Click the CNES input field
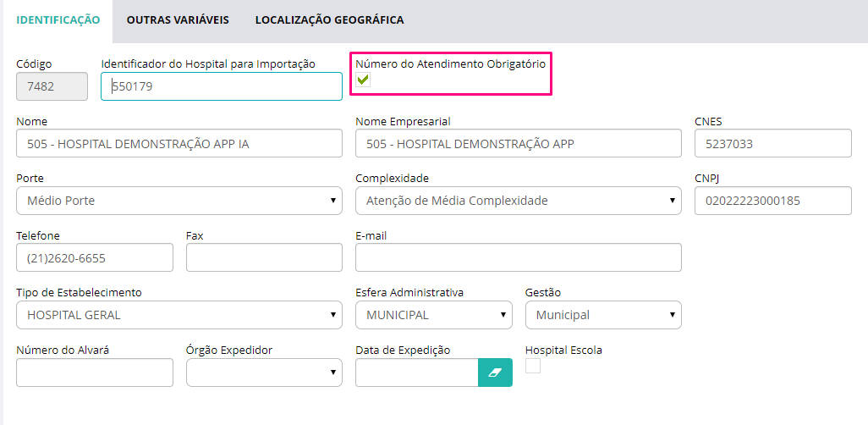This screenshot has height=425, width=868. [772, 144]
